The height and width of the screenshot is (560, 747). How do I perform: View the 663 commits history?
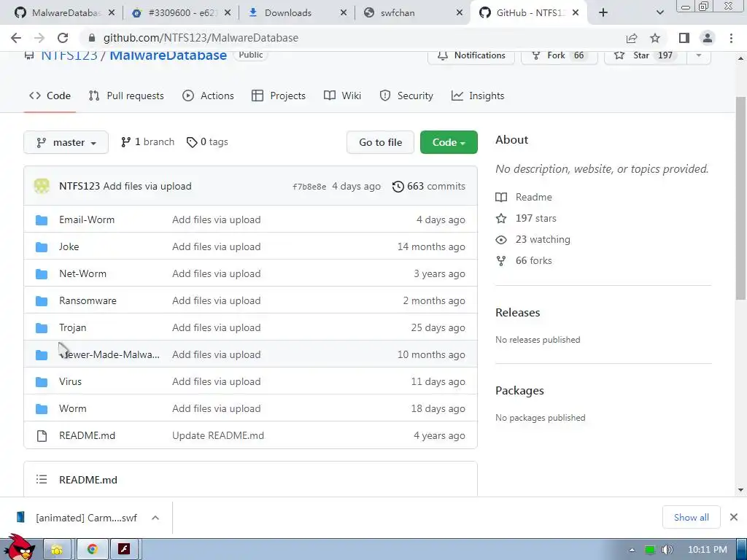coord(429,186)
